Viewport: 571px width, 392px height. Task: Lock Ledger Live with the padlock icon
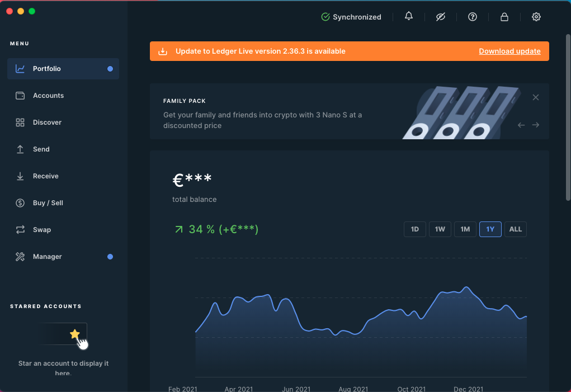coord(504,17)
